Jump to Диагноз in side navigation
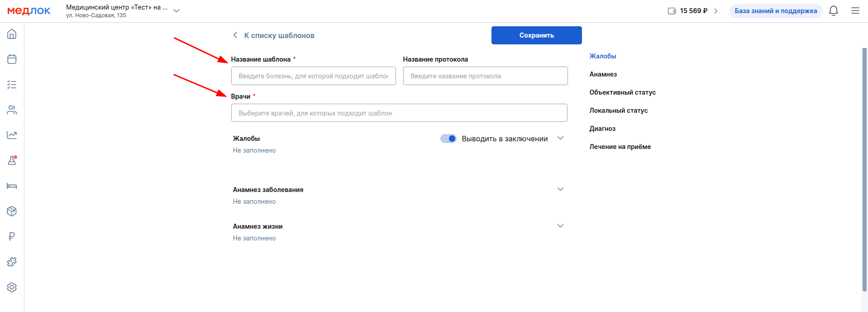The height and width of the screenshot is (312, 868). (x=602, y=129)
